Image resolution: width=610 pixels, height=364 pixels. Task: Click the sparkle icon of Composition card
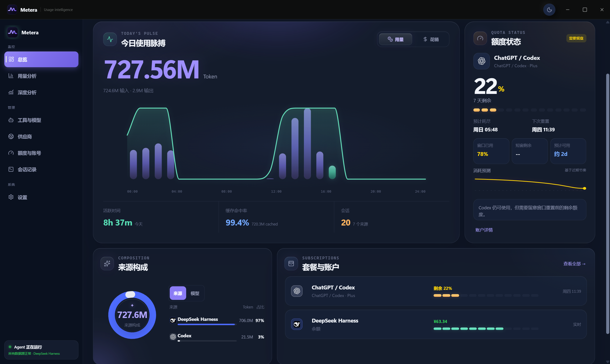tap(107, 263)
